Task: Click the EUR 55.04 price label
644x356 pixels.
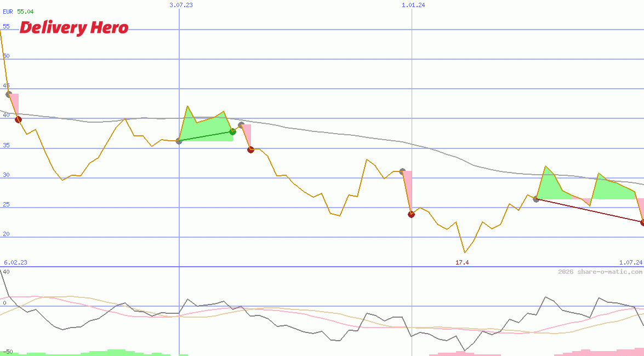Action: [18, 12]
